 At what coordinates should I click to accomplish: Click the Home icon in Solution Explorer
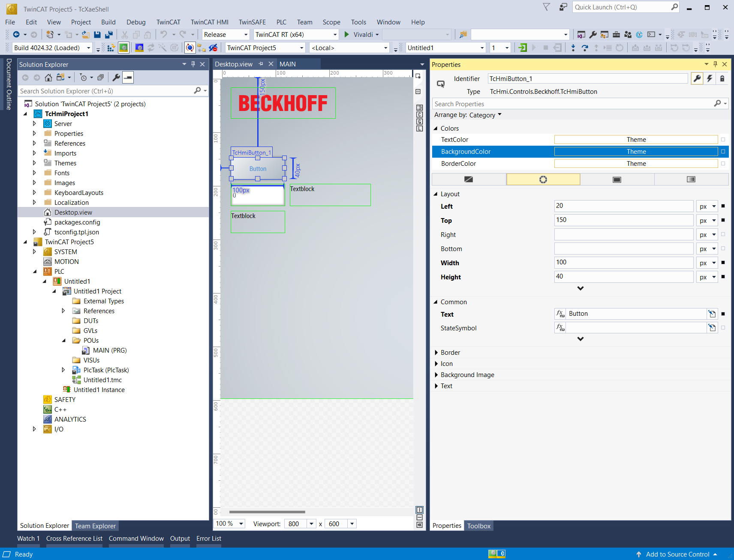coord(48,78)
